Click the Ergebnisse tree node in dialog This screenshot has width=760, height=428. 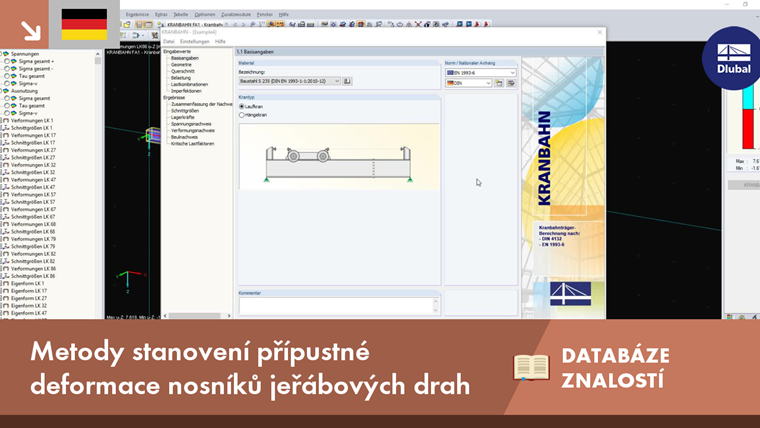pos(174,97)
